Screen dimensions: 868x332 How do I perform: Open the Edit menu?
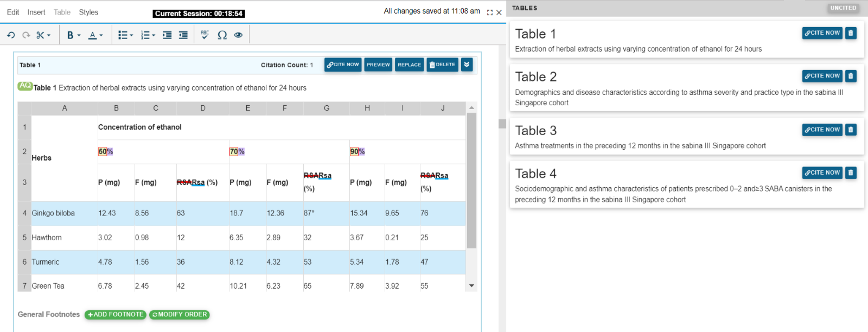click(x=13, y=12)
